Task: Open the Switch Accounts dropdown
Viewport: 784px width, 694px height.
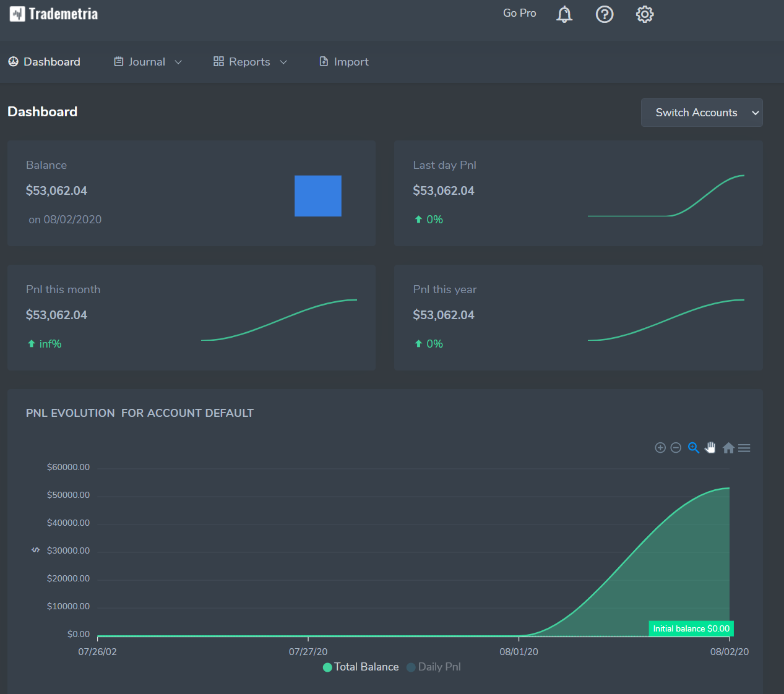Action: 702,113
